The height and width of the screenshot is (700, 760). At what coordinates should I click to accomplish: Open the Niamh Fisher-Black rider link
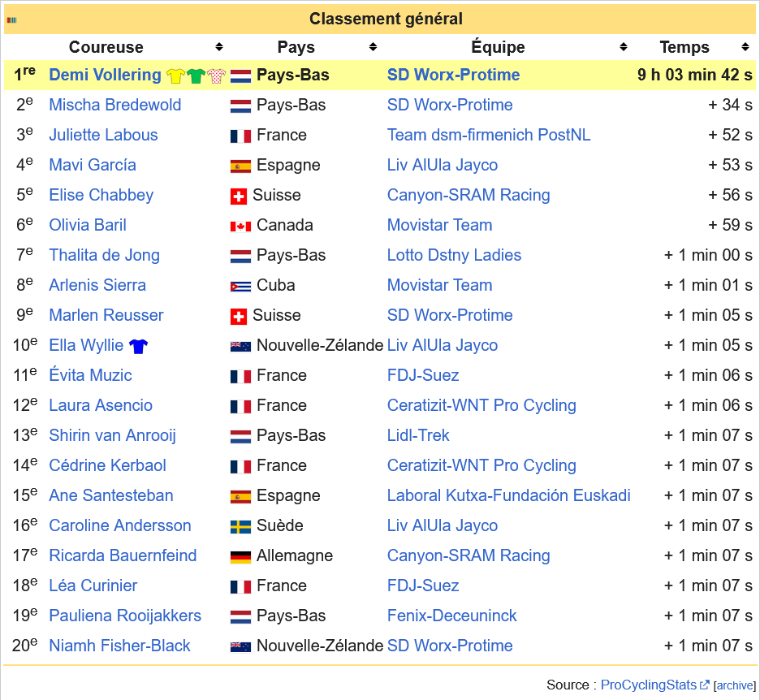click(x=119, y=646)
